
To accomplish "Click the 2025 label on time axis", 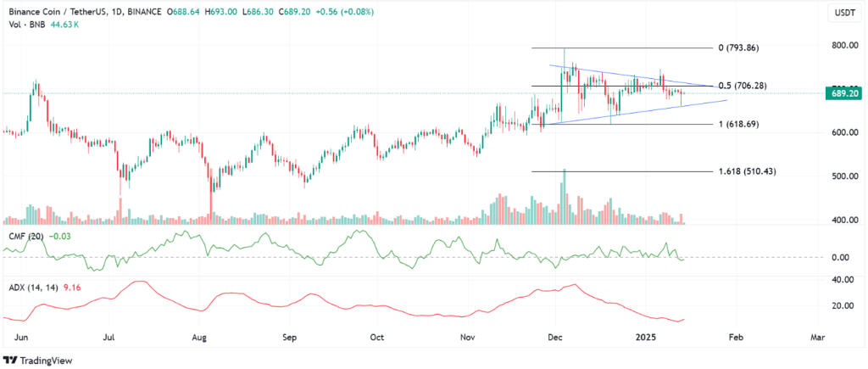I will (645, 337).
